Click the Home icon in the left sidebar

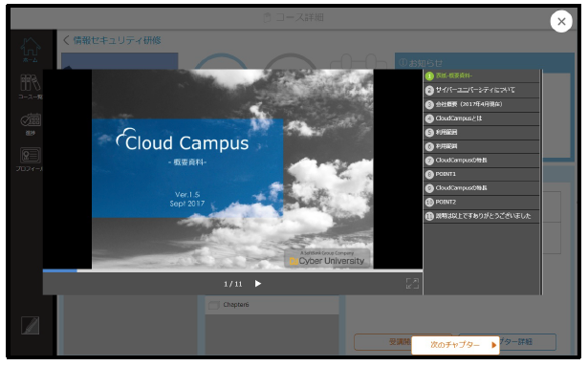pyautogui.click(x=31, y=50)
